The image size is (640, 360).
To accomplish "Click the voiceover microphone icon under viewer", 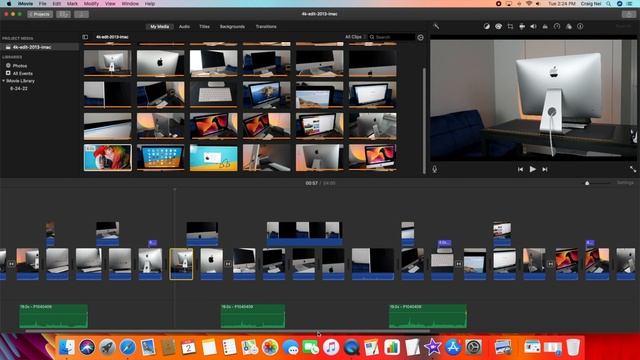I will 435,169.
